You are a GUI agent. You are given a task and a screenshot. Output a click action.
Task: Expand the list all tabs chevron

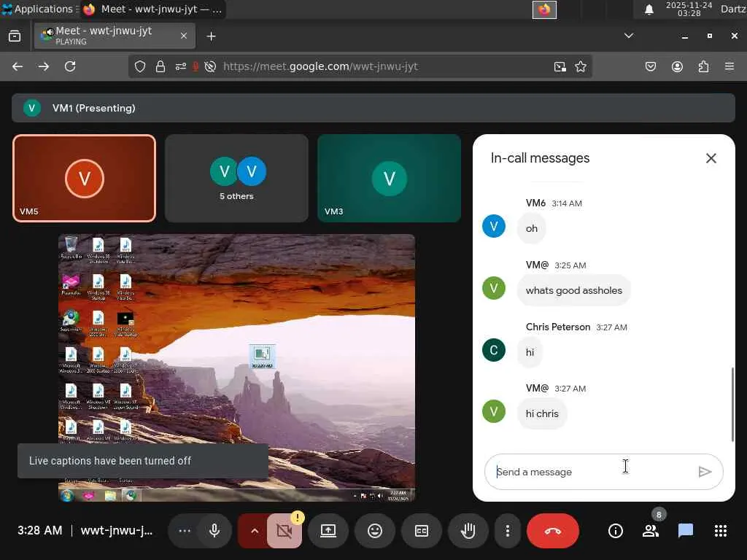point(629,36)
